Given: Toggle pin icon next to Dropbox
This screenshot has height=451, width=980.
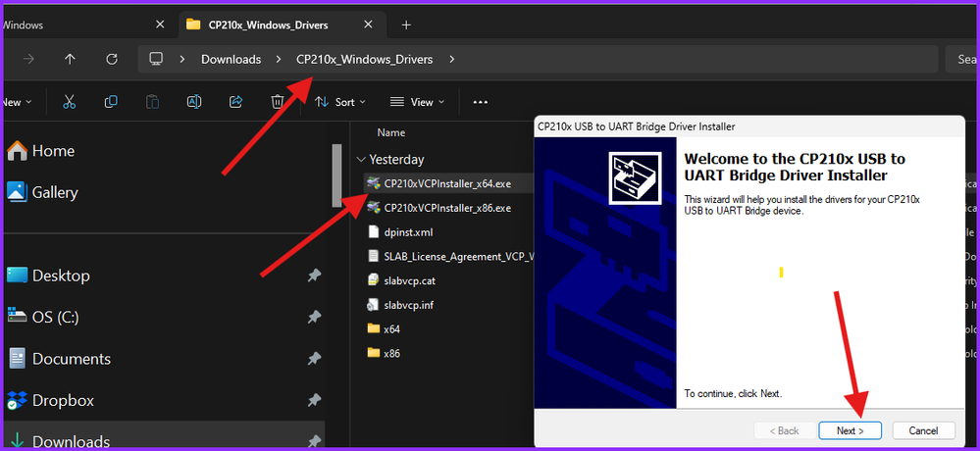Looking at the screenshot, I should click(x=314, y=401).
